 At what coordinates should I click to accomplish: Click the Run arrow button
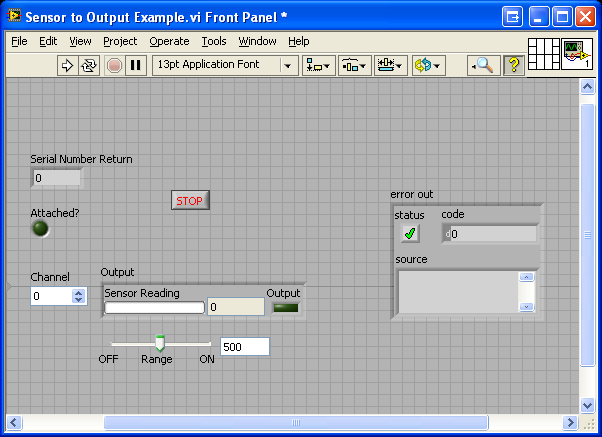pyautogui.click(x=68, y=65)
